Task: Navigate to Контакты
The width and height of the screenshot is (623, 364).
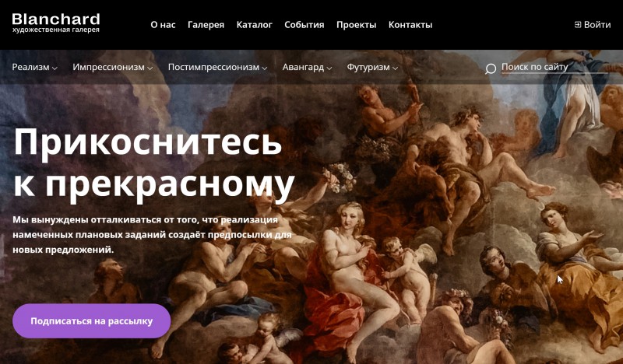Action: [410, 25]
